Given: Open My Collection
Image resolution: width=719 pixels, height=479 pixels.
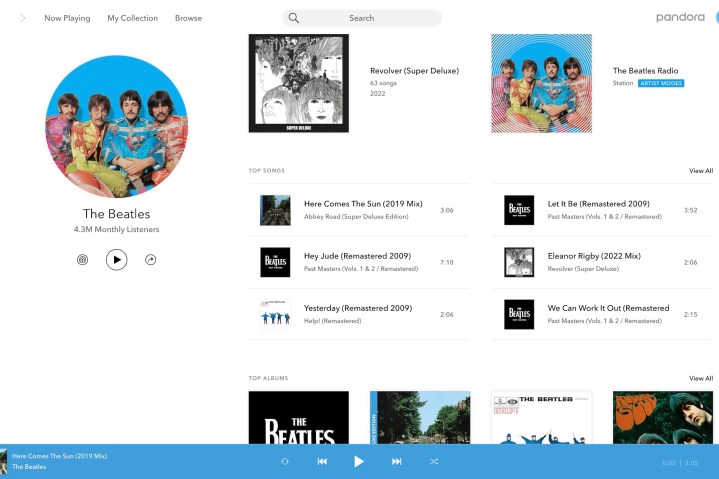Looking at the screenshot, I should click(133, 18).
